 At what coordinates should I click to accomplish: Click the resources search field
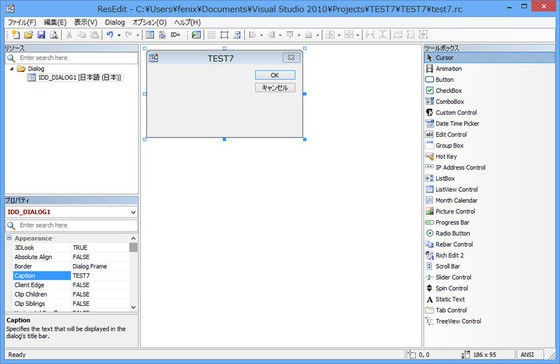(71, 58)
